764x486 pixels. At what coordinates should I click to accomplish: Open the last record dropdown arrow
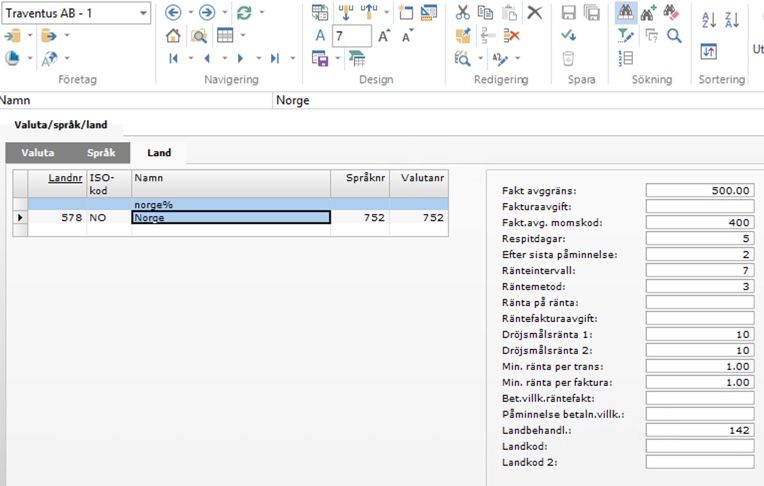[x=293, y=58]
